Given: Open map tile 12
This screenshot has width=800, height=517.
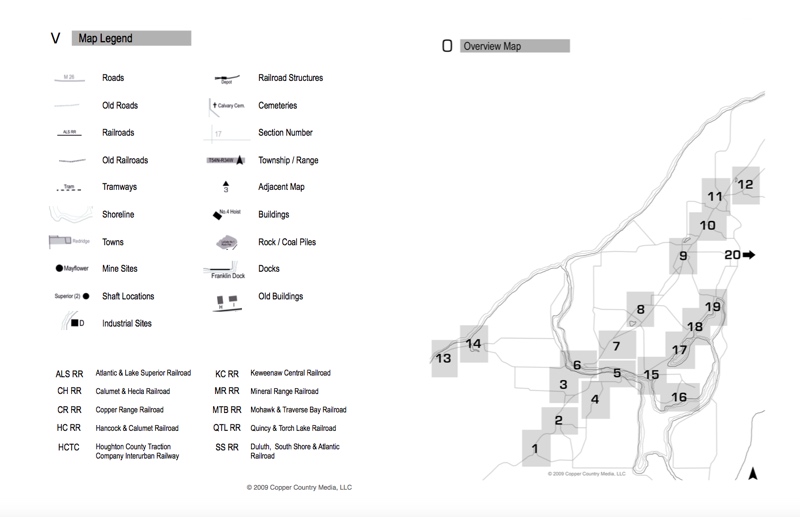Looking at the screenshot, I should click(x=746, y=185).
